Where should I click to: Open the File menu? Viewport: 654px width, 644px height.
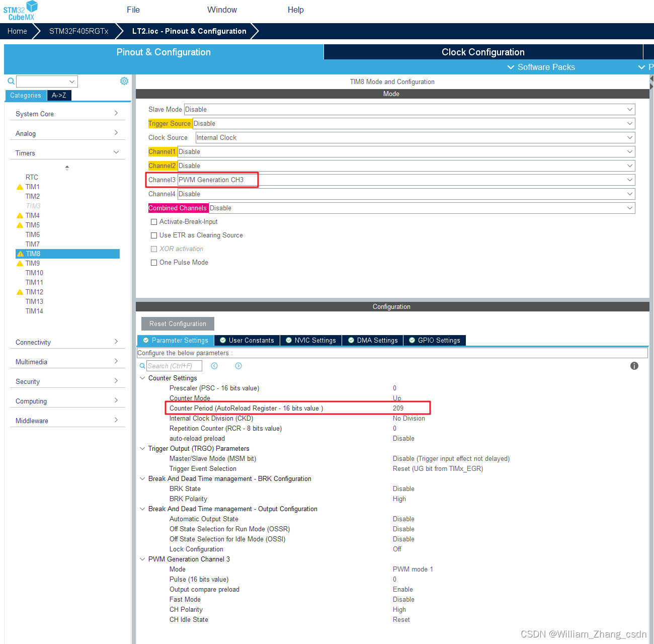tap(133, 10)
